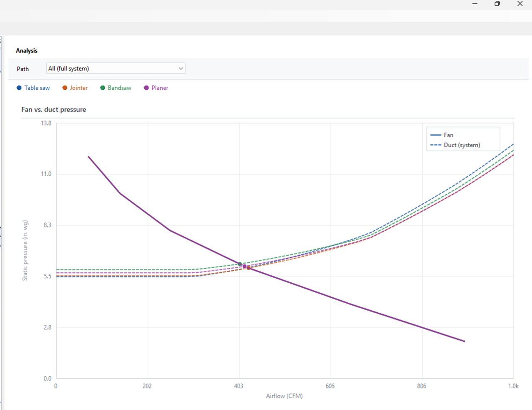Close the application window
This screenshot has width=532, height=410.
[x=520, y=4]
